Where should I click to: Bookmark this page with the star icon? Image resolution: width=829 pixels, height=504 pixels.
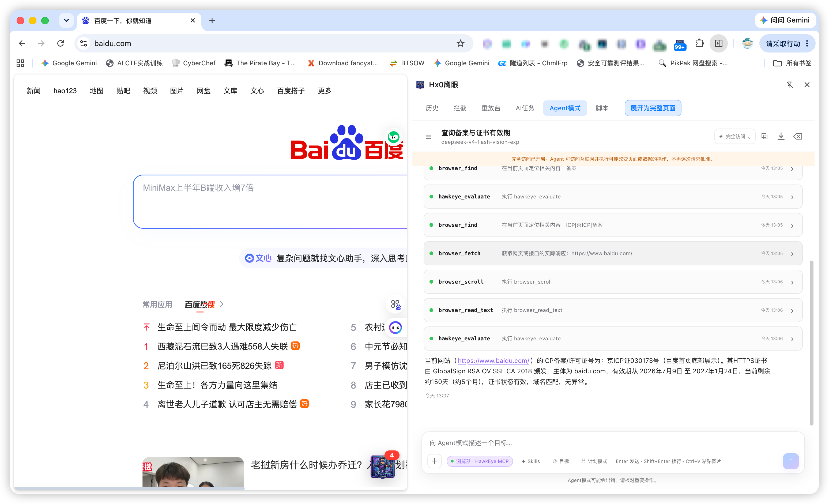[460, 43]
